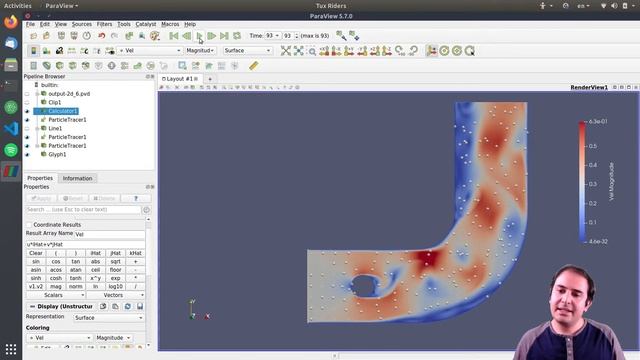Select the Layout #1 tab

pyautogui.click(x=179, y=79)
